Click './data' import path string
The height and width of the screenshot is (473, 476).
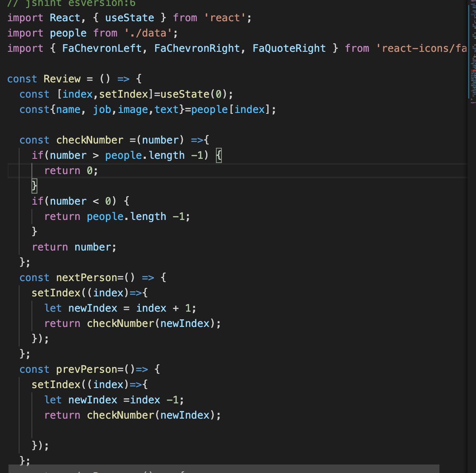click(x=148, y=33)
